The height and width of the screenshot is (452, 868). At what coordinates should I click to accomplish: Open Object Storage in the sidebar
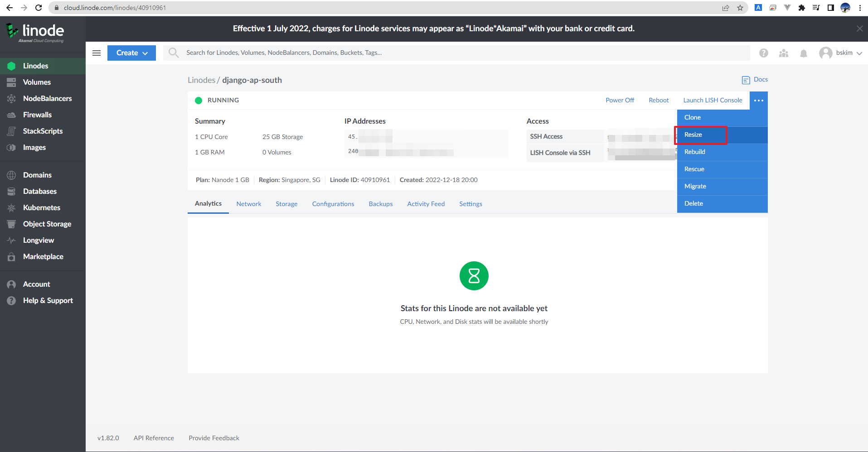pos(43,224)
